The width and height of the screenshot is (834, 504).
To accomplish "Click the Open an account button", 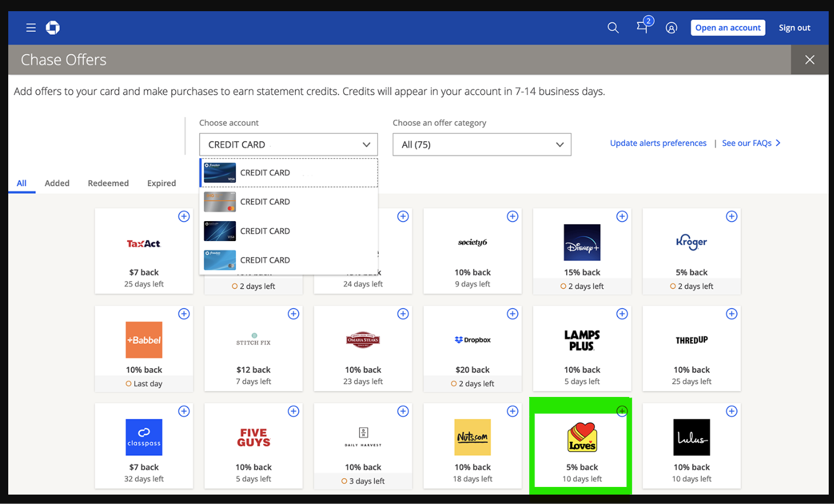I will tap(728, 28).
